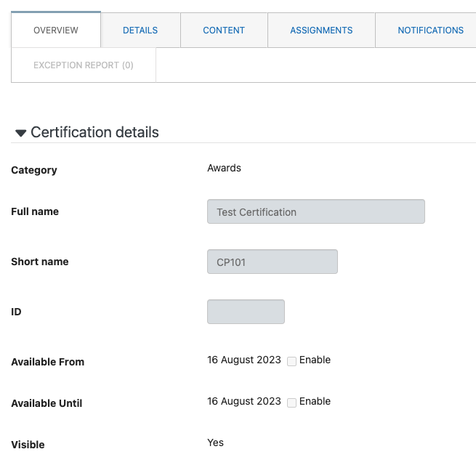Click the Available Until date 16 August 2023

coord(244,401)
